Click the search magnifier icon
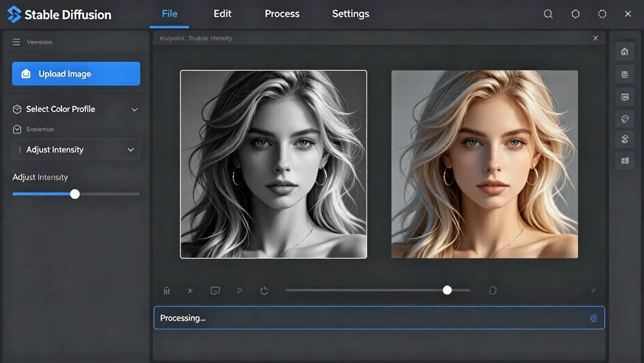This screenshot has height=363, width=644. [548, 14]
